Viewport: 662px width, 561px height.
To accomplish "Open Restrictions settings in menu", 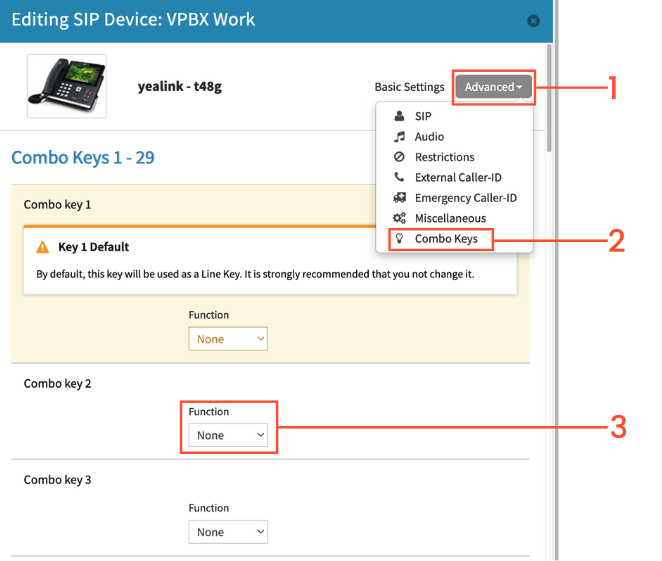I will coord(445,157).
